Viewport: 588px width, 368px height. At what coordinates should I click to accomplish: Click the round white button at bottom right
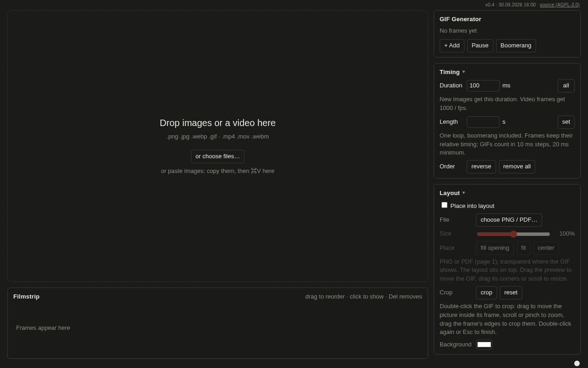577,363
